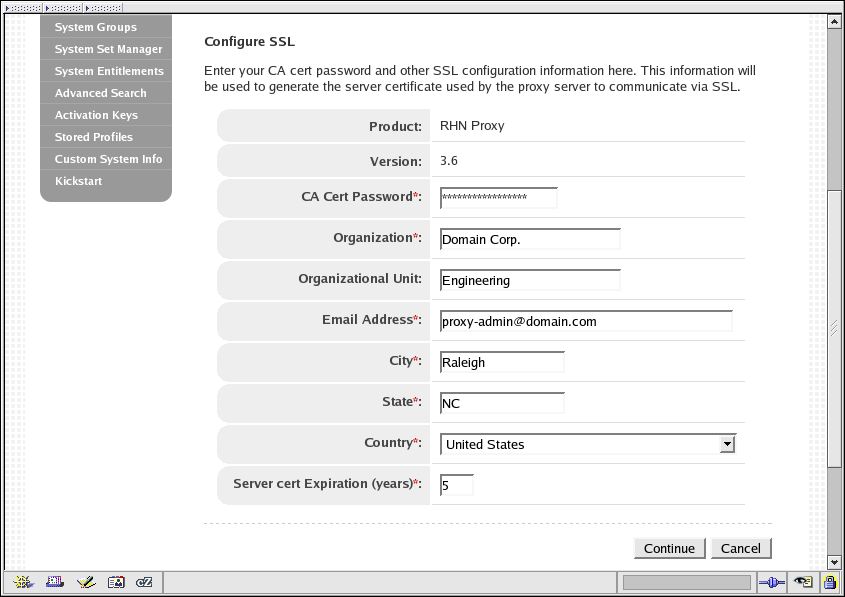Go to Activation Keys in the sidebar
The image size is (845, 597).
point(96,115)
